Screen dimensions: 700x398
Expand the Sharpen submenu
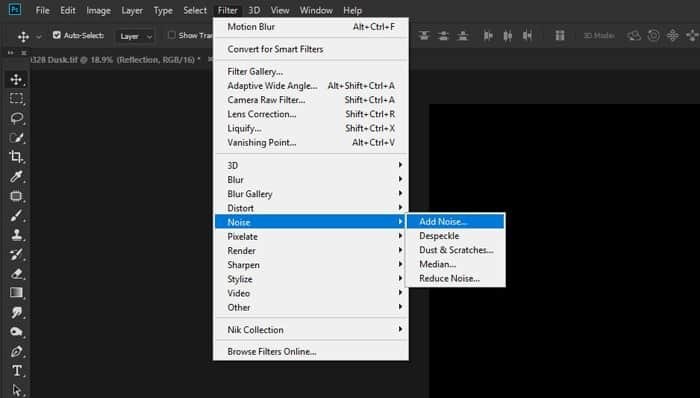(x=311, y=265)
